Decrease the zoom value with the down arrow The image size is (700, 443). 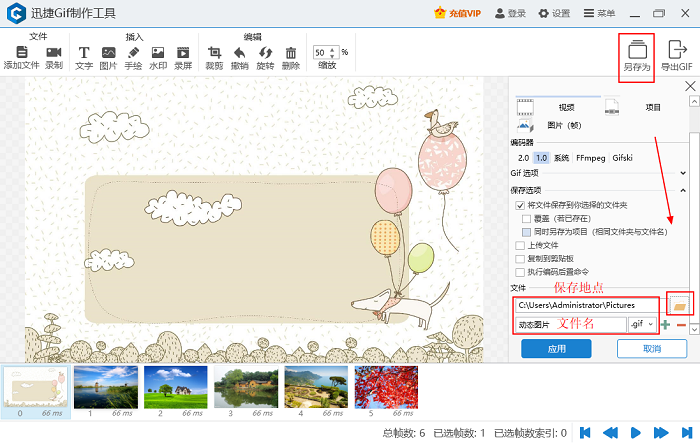(x=332, y=56)
